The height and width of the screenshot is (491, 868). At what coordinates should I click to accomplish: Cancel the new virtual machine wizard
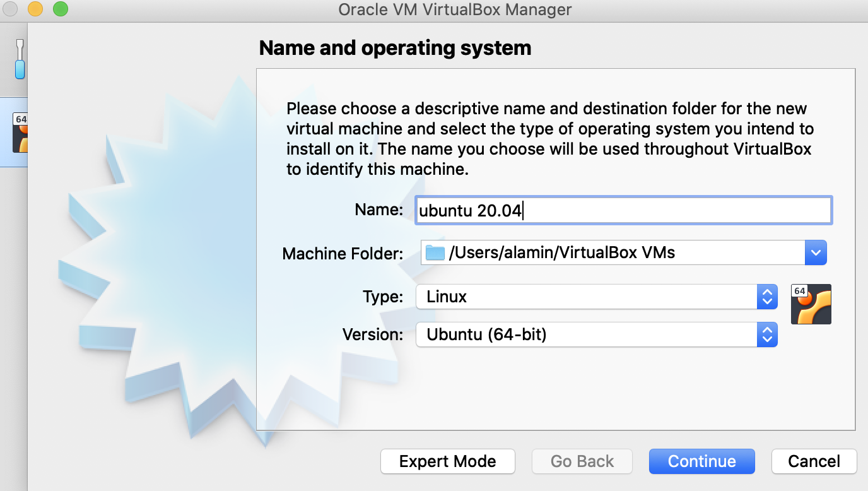[x=814, y=461]
